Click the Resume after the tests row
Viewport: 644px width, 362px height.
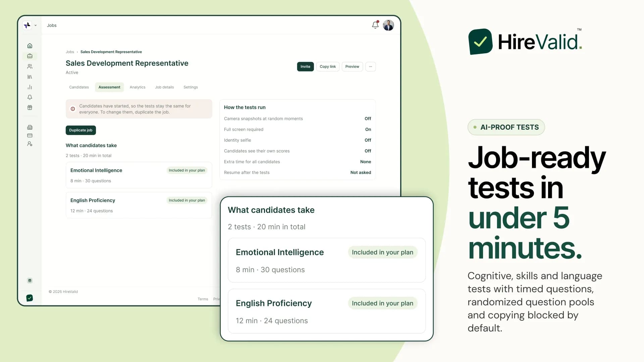point(298,172)
